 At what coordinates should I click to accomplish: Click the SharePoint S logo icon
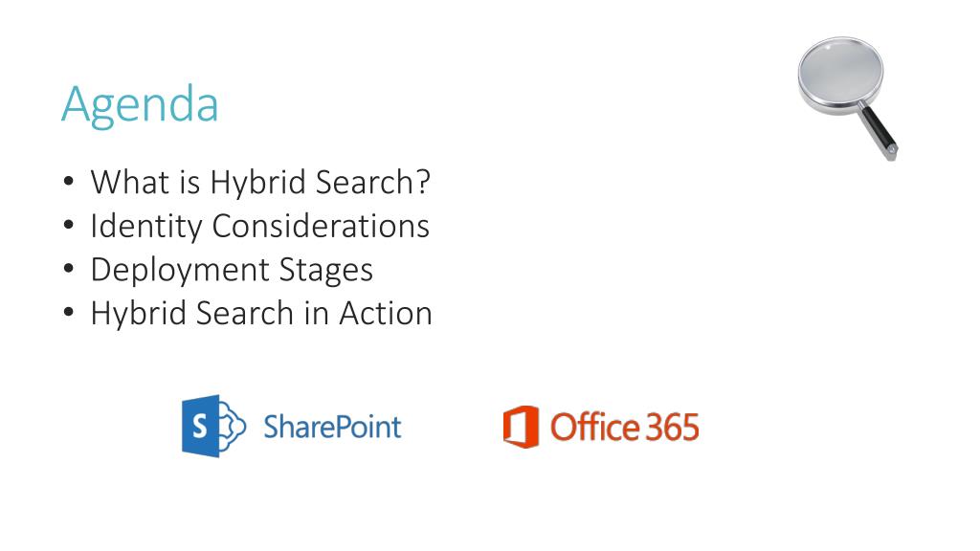[x=213, y=426]
